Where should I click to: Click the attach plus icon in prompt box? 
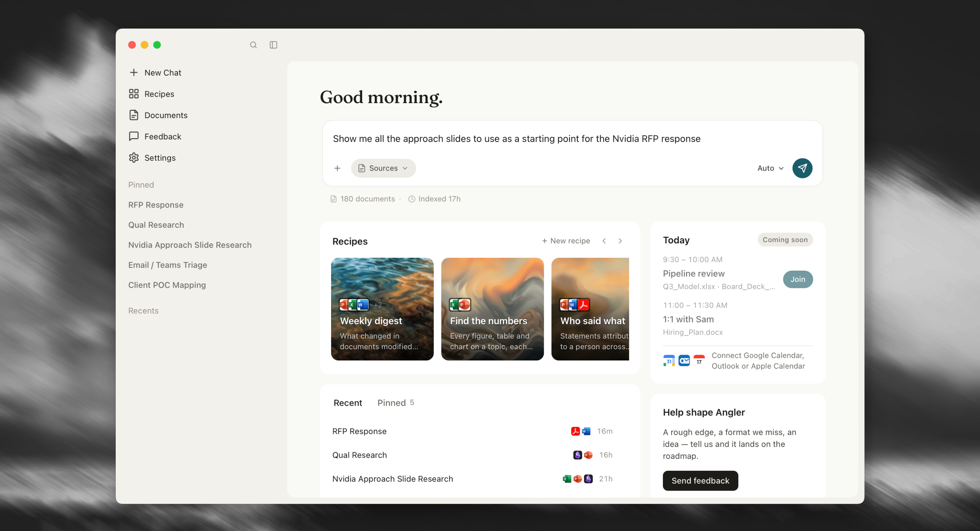[x=338, y=168]
